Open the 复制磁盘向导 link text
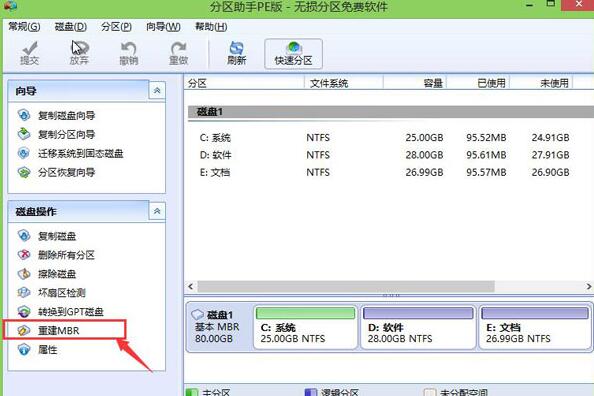The width and height of the screenshot is (594, 396). (66, 115)
